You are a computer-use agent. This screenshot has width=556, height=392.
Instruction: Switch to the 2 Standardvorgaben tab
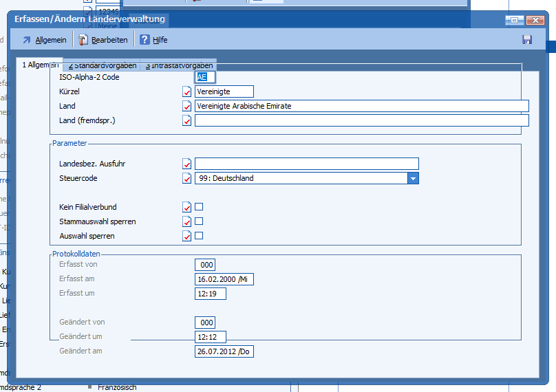[x=102, y=66]
